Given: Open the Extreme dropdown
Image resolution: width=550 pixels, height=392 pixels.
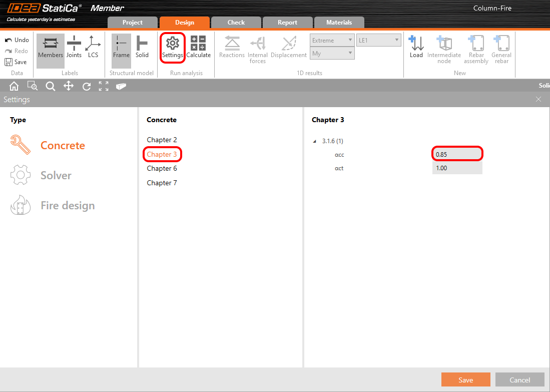Looking at the screenshot, I should pos(332,41).
